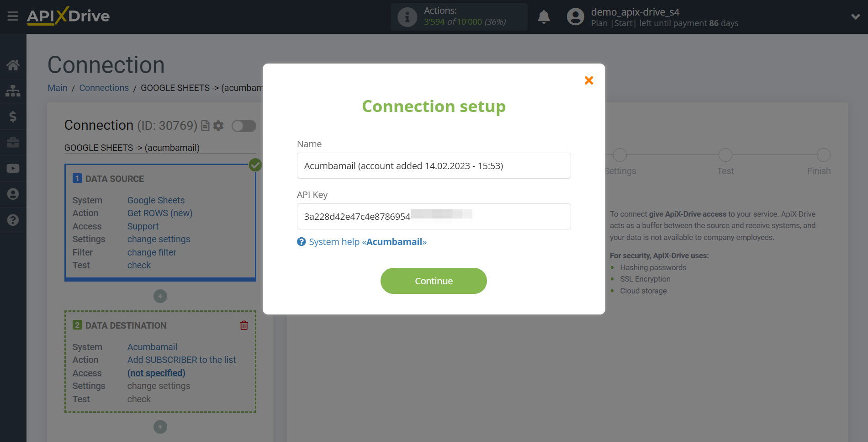
Task: Click check in Data Destination
Action: 139,399
